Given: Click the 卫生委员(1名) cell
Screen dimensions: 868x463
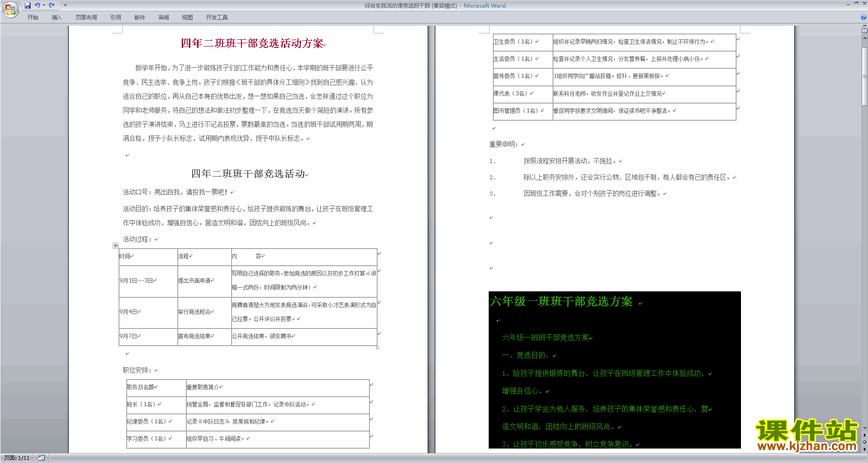Looking at the screenshot, I should pyautogui.click(x=523, y=42).
